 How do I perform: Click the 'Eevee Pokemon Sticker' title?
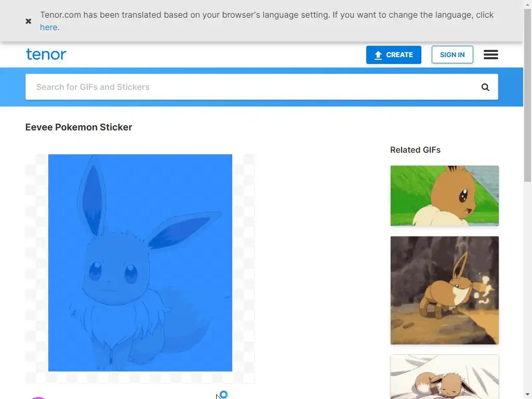point(79,127)
